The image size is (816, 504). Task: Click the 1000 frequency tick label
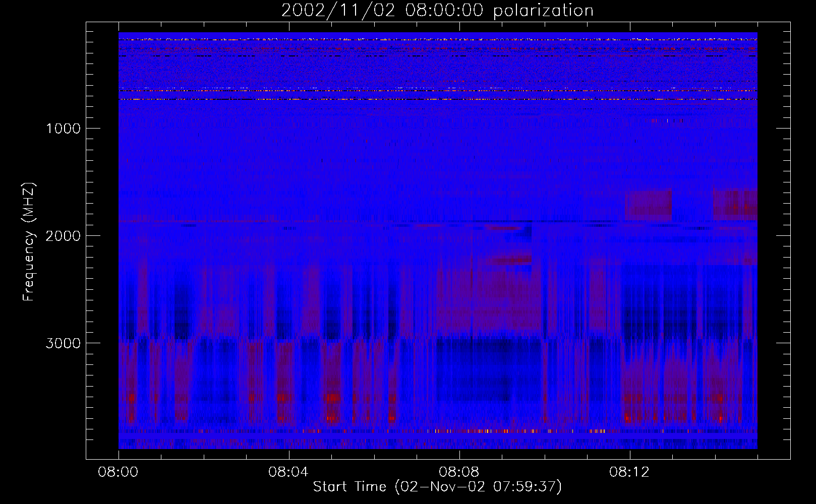pyautogui.click(x=63, y=129)
